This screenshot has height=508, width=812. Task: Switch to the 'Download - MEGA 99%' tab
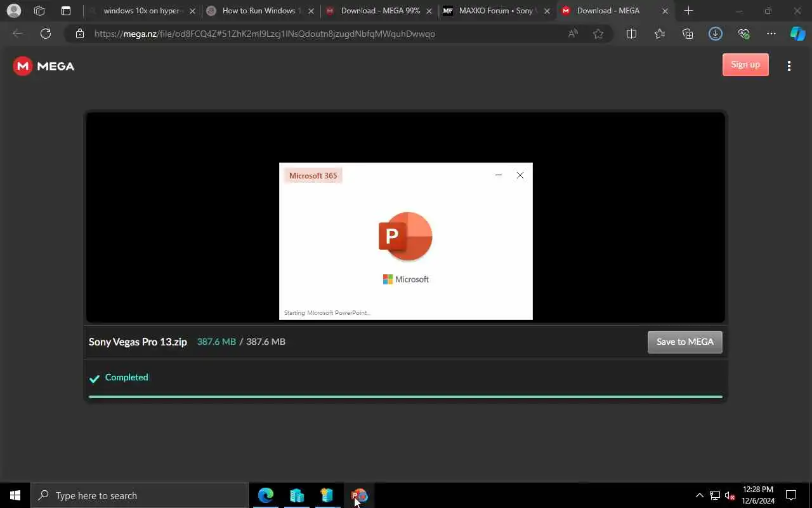pyautogui.click(x=379, y=11)
